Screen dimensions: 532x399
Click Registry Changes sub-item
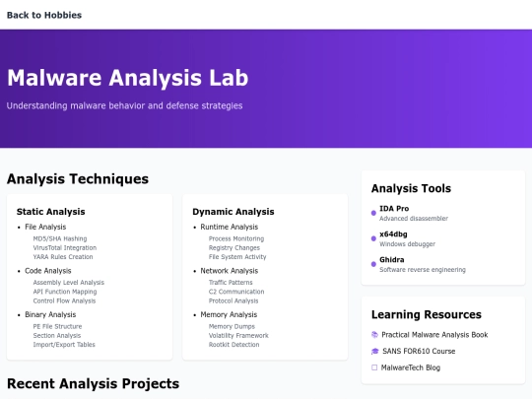[x=234, y=247]
